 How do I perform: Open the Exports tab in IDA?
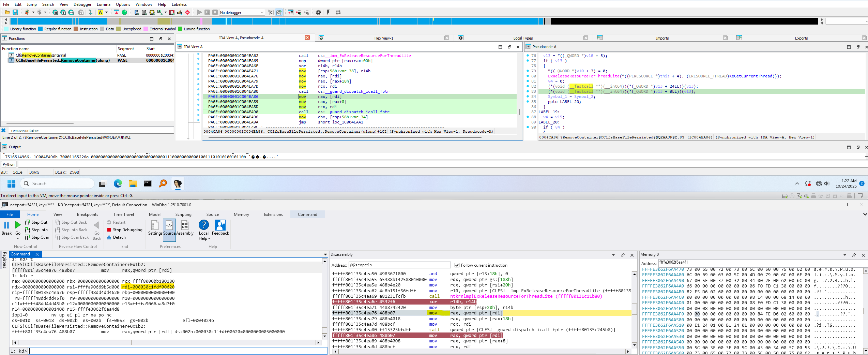point(801,38)
